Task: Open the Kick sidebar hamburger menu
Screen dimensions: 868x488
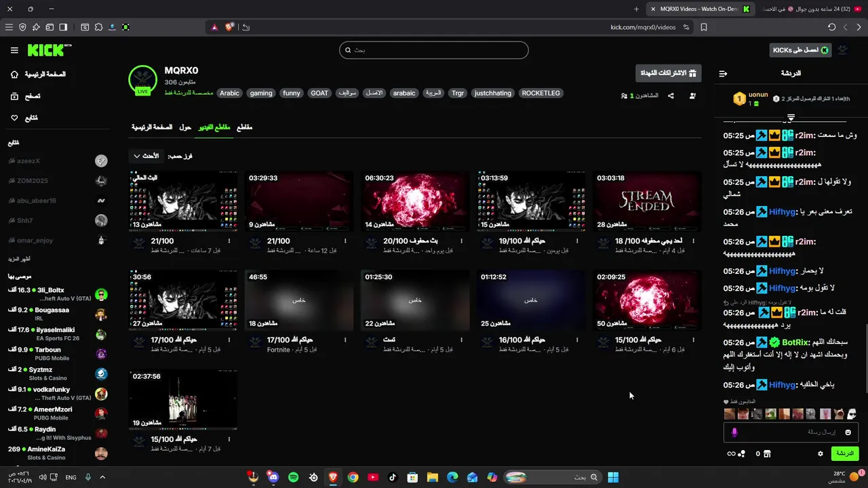Action: coord(14,50)
